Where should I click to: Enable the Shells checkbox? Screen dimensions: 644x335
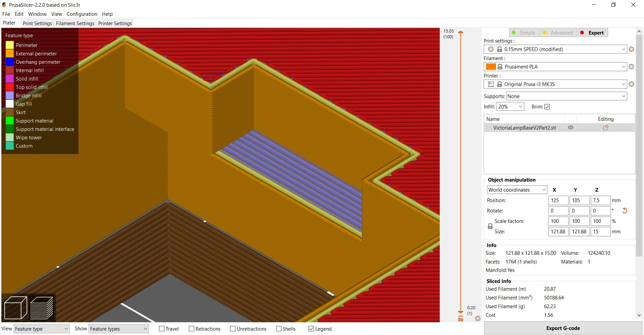pos(279,329)
